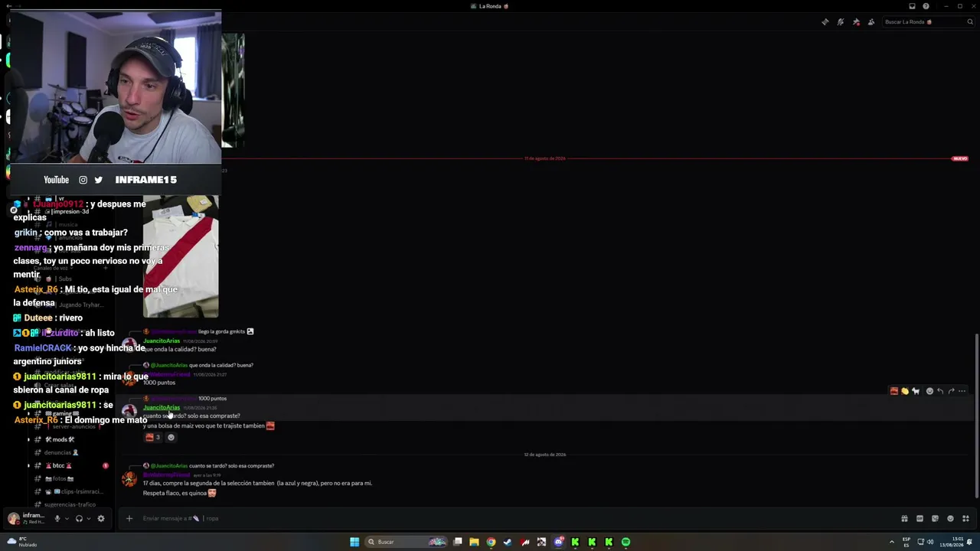Open the GIF picker
The image size is (980, 551).
tap(920, 518)
